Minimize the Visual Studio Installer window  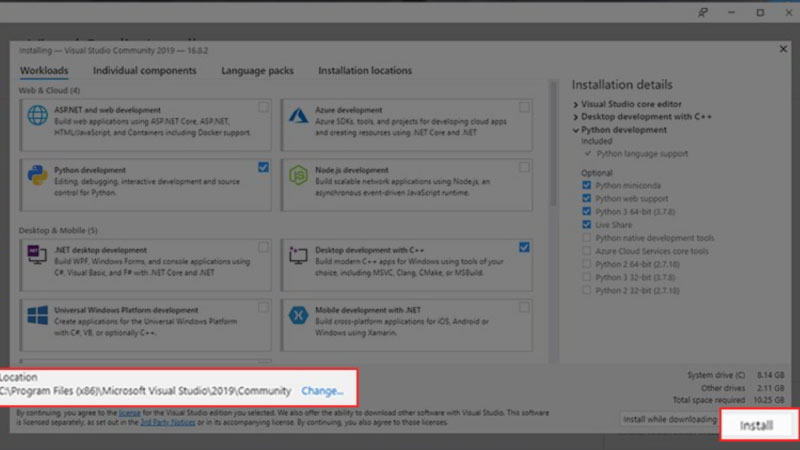[x=731, y=12]
